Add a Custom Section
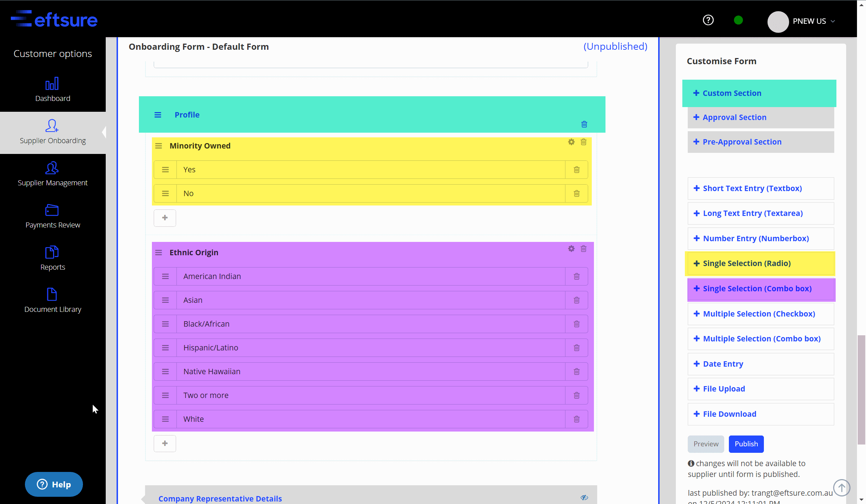This screenshot has height=504, width=866. click(x=759, y=93)
